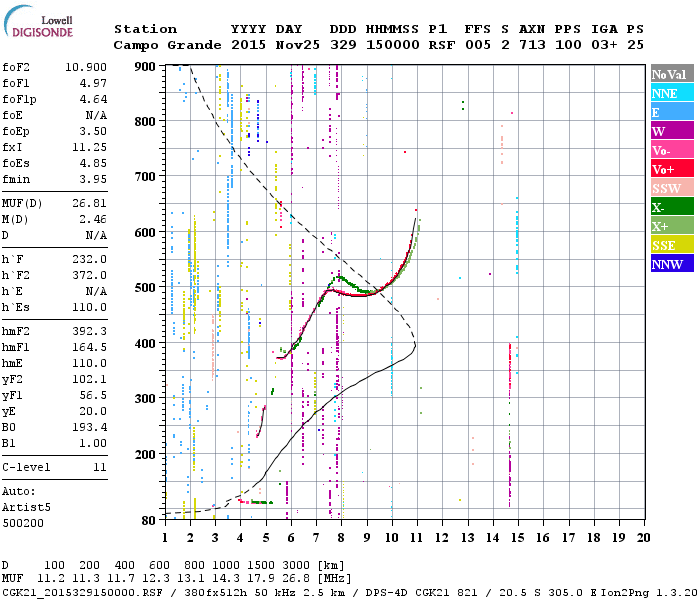Select the NNW blue legend swatch
This screenshot has width=700, height=600.
tap(672, 263)
